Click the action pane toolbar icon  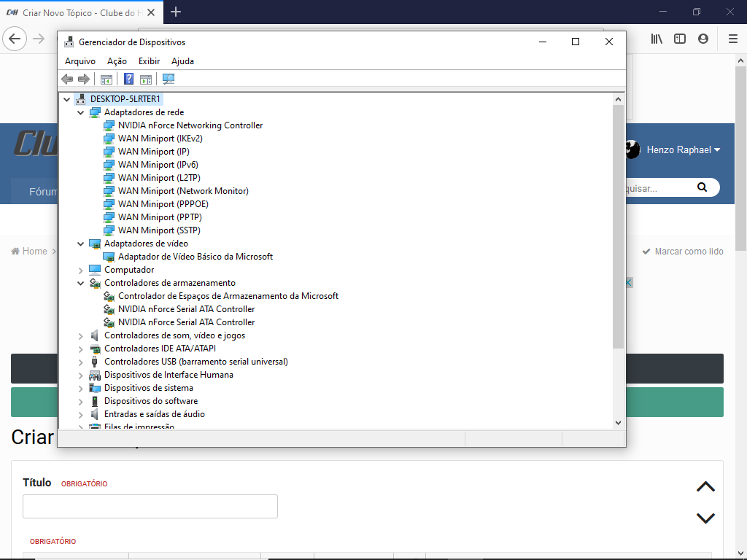[x=146, y=79]
